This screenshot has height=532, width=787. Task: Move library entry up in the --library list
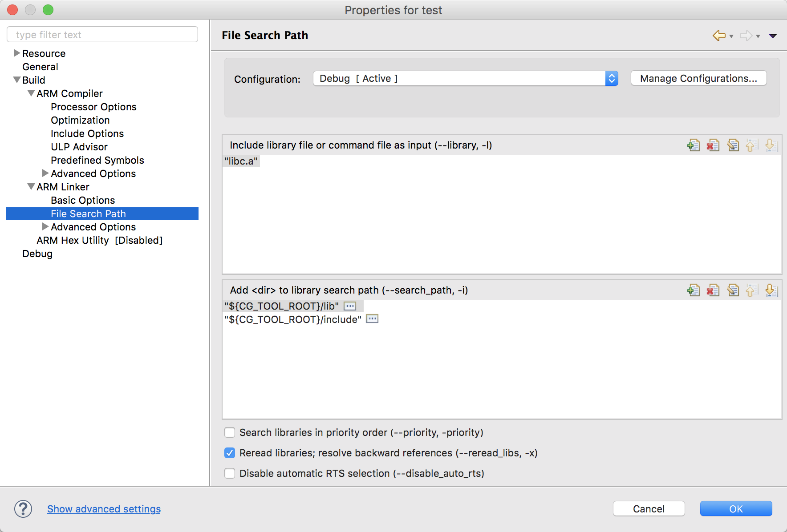tap(752, 145)
